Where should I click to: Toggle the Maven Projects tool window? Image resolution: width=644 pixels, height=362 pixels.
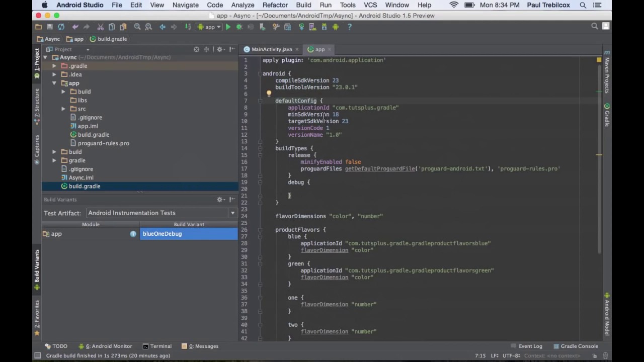(607, 71)
